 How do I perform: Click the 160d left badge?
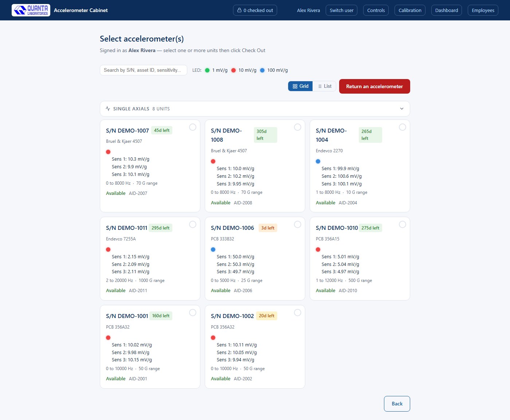tap(161, 316)
